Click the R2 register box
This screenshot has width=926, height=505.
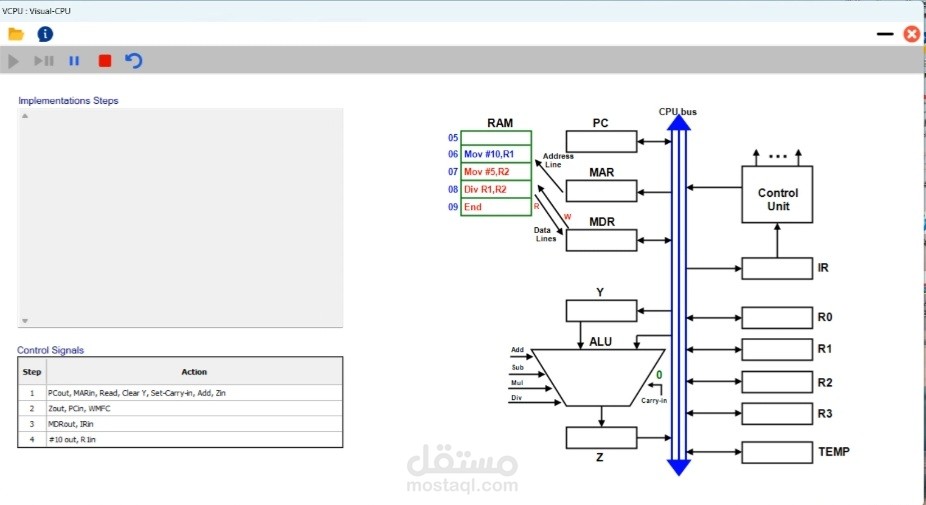(x=777, y=382)
